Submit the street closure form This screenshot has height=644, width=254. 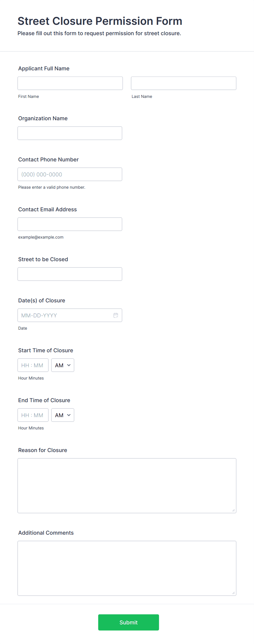tap(129, 622)
